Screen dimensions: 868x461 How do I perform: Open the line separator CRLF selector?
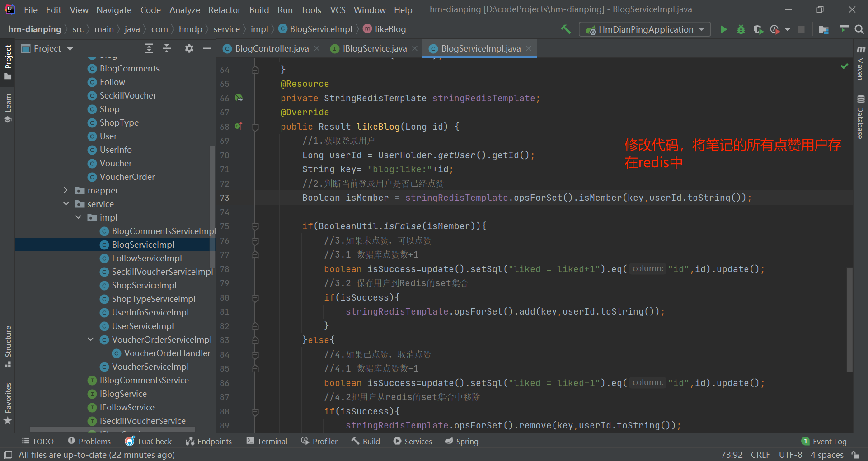(760, 455)
